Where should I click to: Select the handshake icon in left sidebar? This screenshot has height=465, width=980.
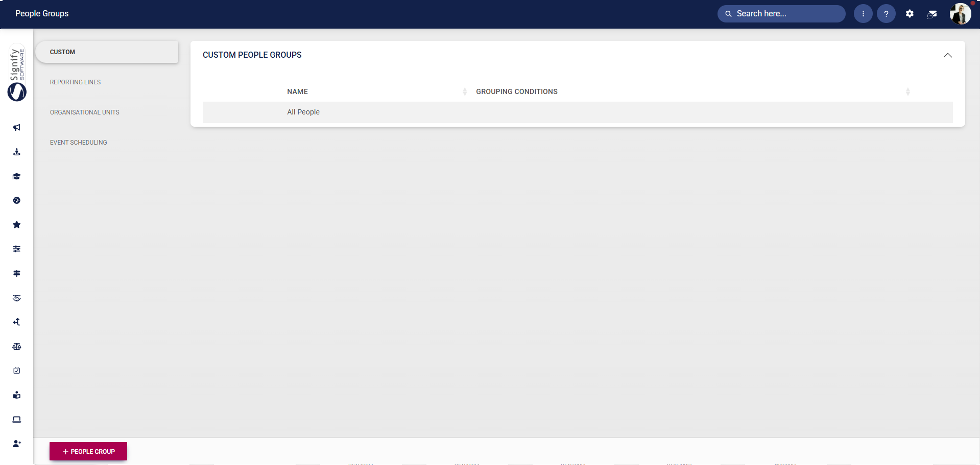point(17,298)
